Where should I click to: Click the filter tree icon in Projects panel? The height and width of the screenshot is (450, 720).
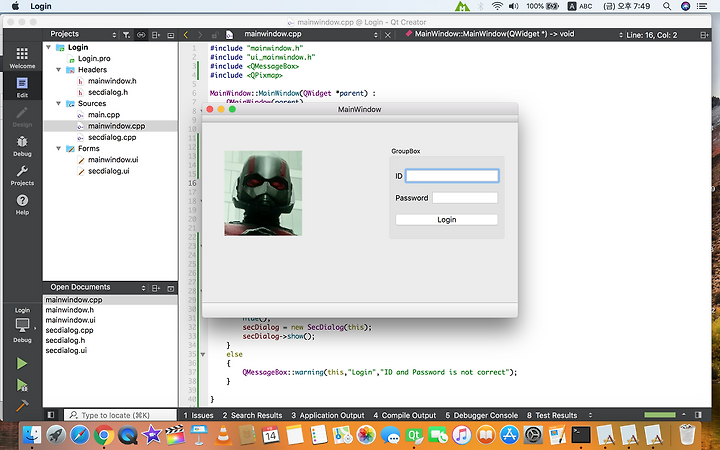126,34
